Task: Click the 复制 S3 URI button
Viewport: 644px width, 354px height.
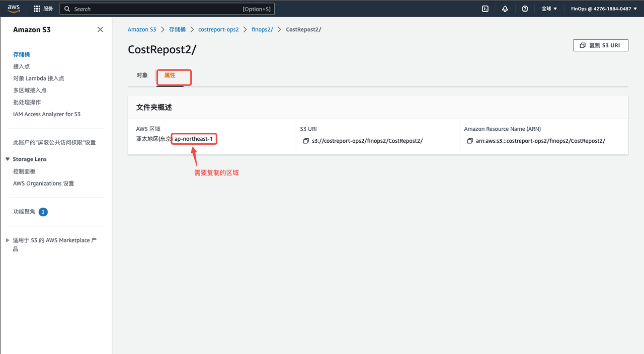Action: [601, 45]
